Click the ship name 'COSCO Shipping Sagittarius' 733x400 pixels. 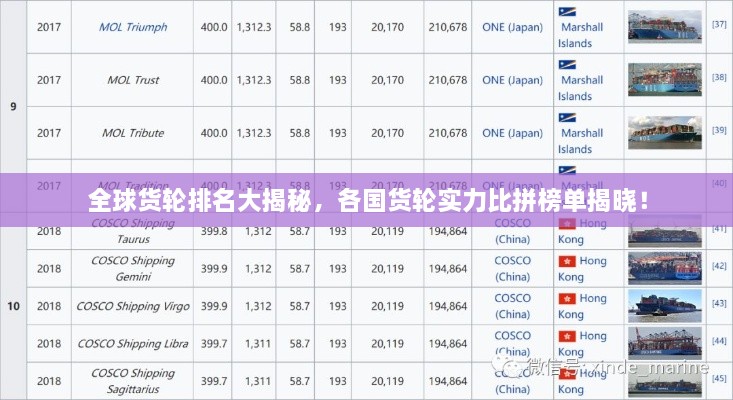click(x=133, y=381)
